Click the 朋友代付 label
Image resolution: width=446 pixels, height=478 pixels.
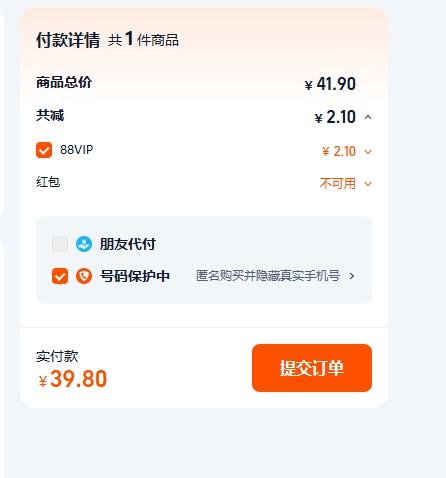pos(128,244)
